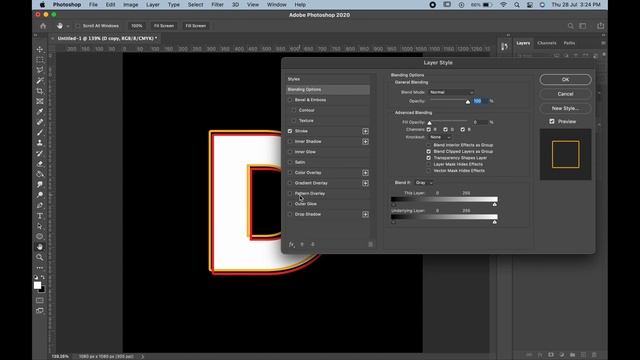The width and height of the screenshot is (640, 360).
Task: Select the Frame tool
Action: 40,101
